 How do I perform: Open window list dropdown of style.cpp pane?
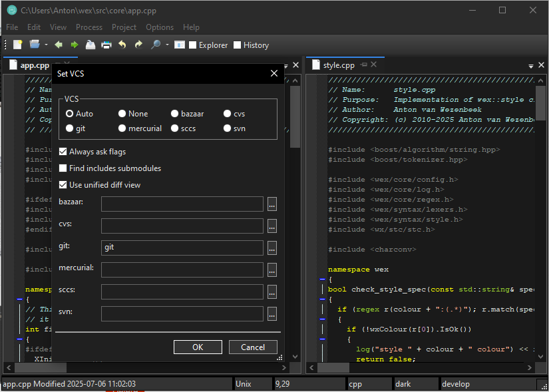[531, 66]
